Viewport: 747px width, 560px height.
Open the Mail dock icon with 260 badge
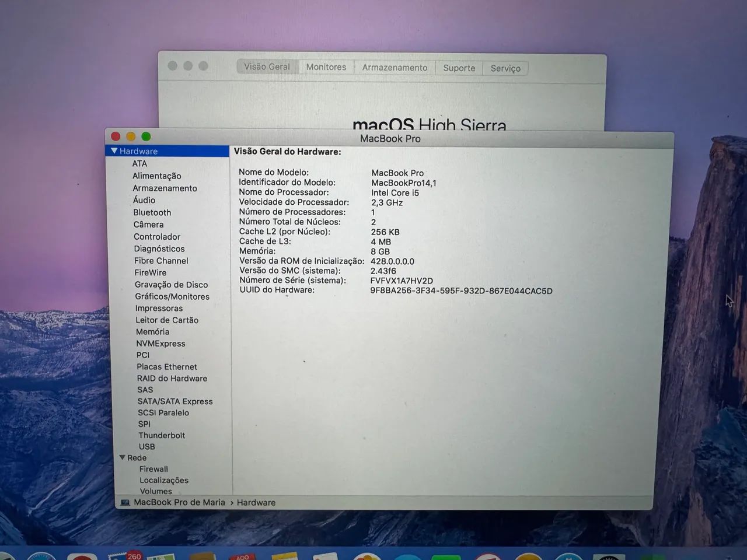125,555
